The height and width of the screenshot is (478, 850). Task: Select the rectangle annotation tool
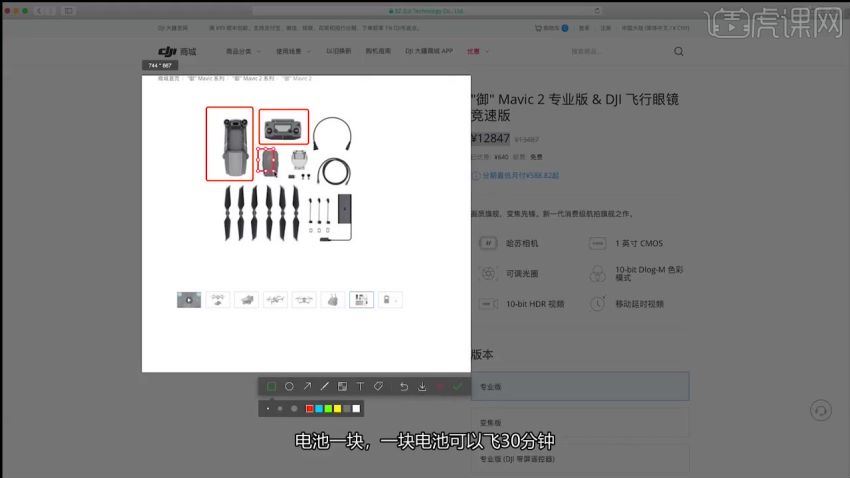[272, 386]
